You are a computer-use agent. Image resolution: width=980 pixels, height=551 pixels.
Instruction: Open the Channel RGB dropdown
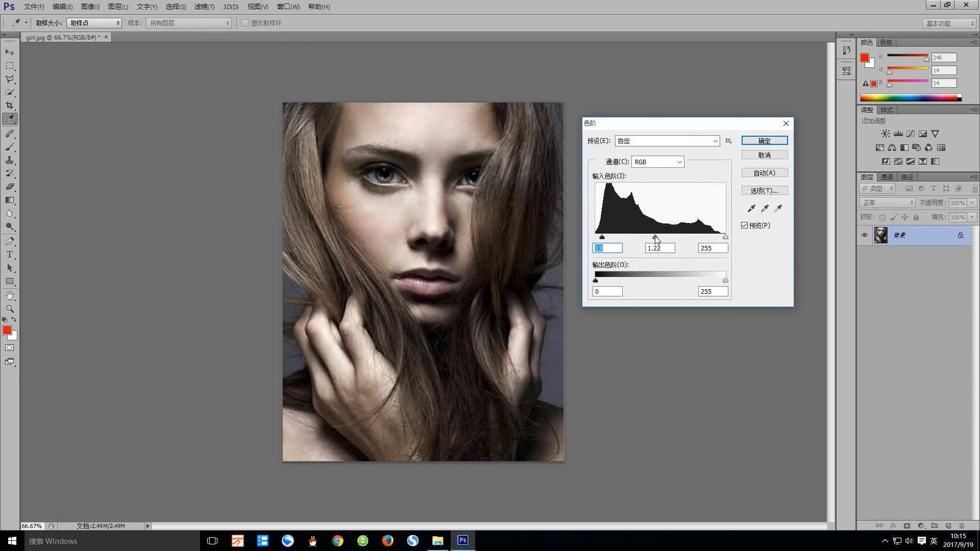[658, 162]
